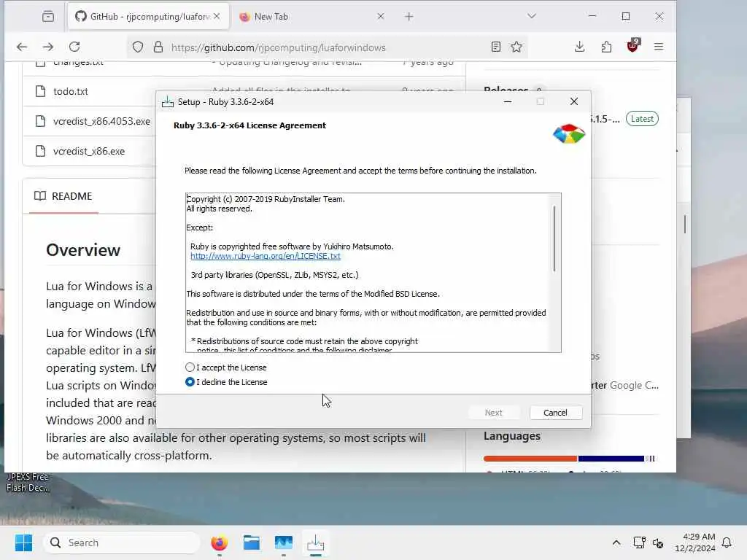Bookmark this page with the star icon
The image size is (747, 560).
coord(516,47)
